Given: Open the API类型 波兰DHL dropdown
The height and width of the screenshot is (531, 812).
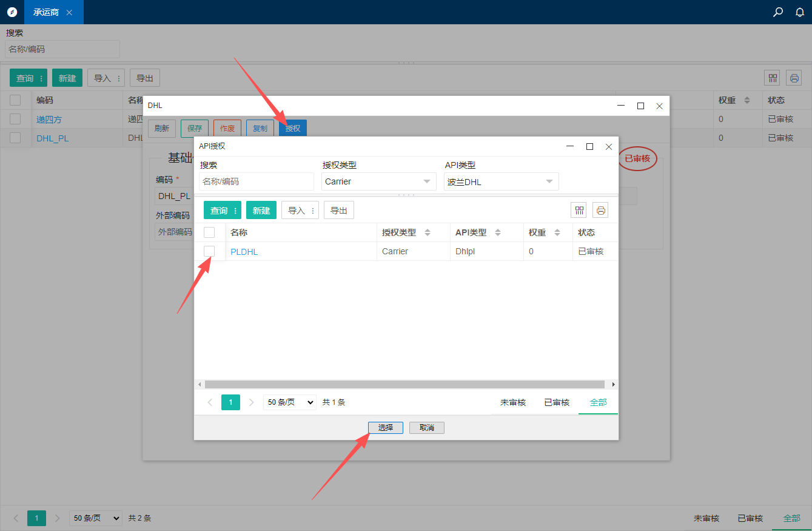Looking at the screenshot, I should coord(501,181).
